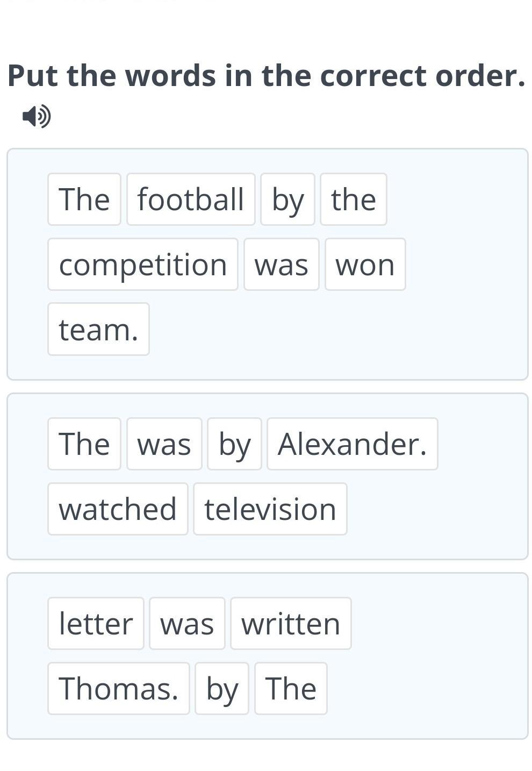Click "The" tile left of "football"

click(84, 199)
